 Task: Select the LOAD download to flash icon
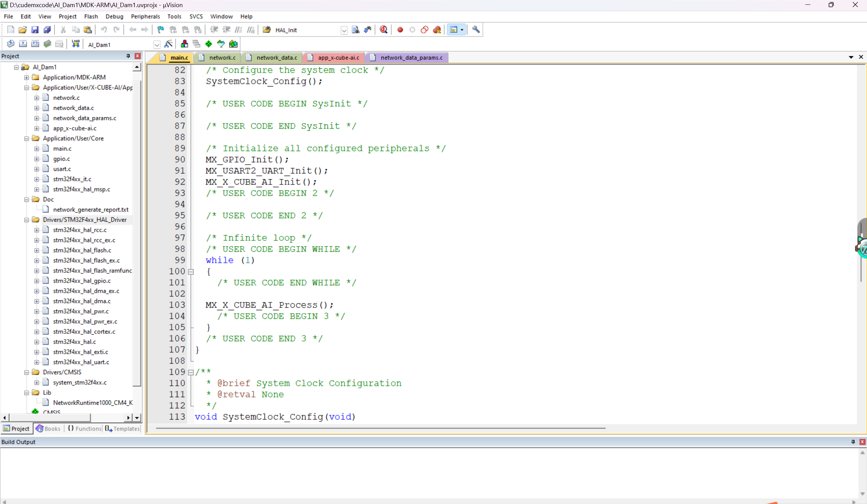pyautogui.click(x=75, y=44)
